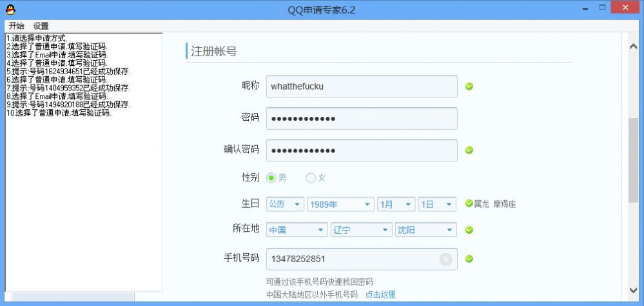This screenshot has height=306, width=644.
Task: Open the 1989年 birth year dropdown
Action: pos(340,205)
